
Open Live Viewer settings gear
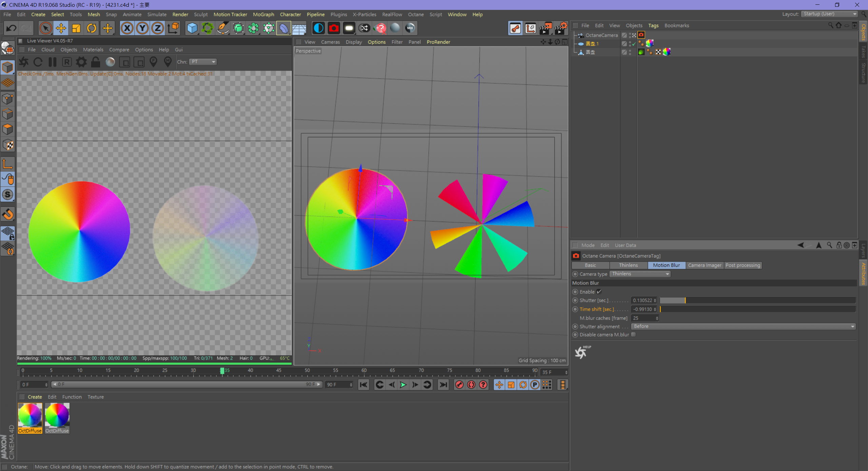81,62
